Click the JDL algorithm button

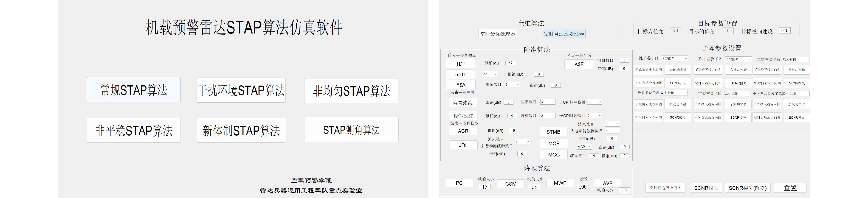point(463,145)
